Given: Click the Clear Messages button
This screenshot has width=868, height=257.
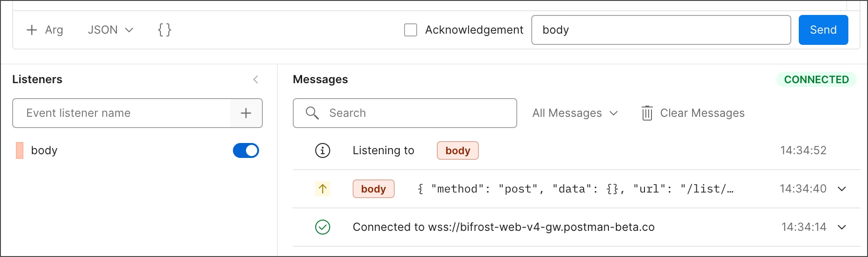Looking at the screenshot, I should tap(693, 113).
